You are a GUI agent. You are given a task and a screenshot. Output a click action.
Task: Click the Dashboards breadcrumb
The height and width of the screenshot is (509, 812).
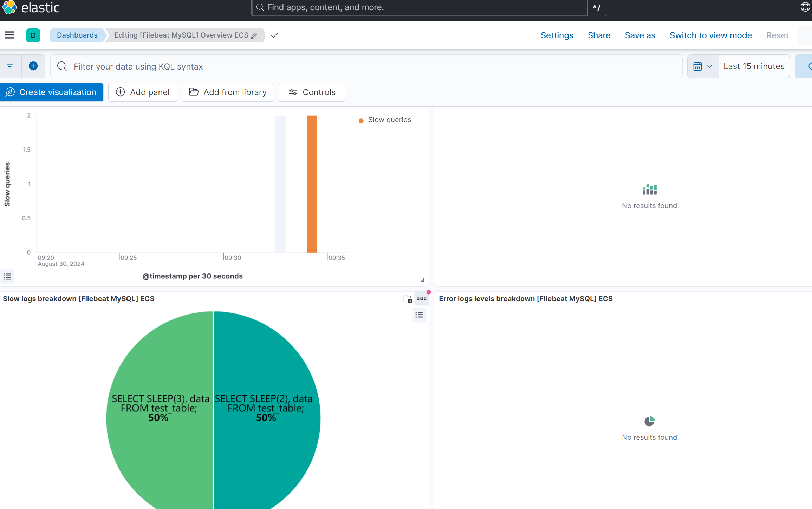tap(77, 35)
